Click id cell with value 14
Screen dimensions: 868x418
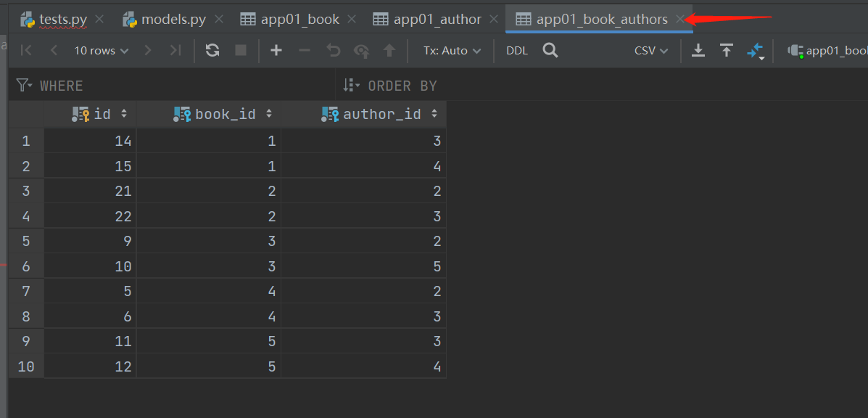click(90, 142)
